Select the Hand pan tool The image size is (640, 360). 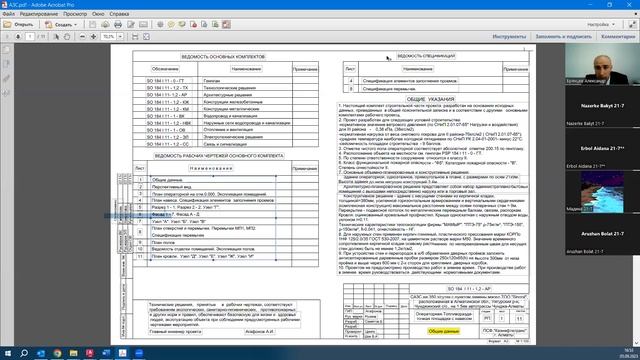(67, 37)
